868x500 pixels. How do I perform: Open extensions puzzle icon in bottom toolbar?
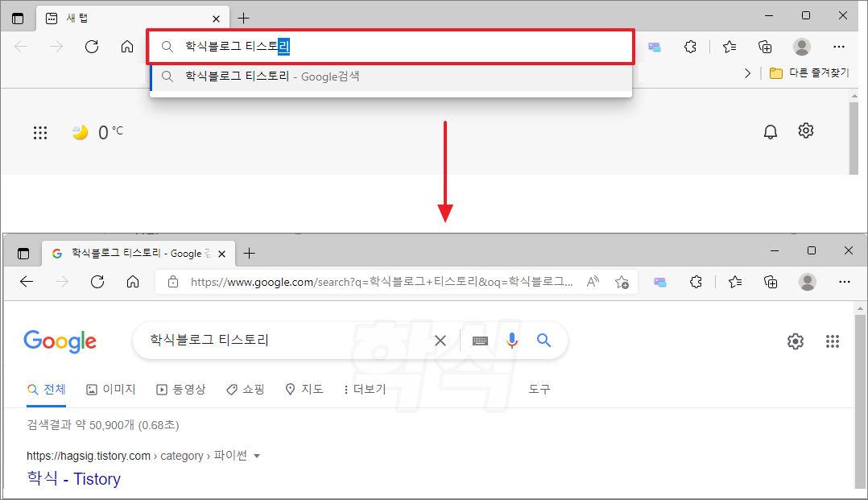tap(696, 283)
